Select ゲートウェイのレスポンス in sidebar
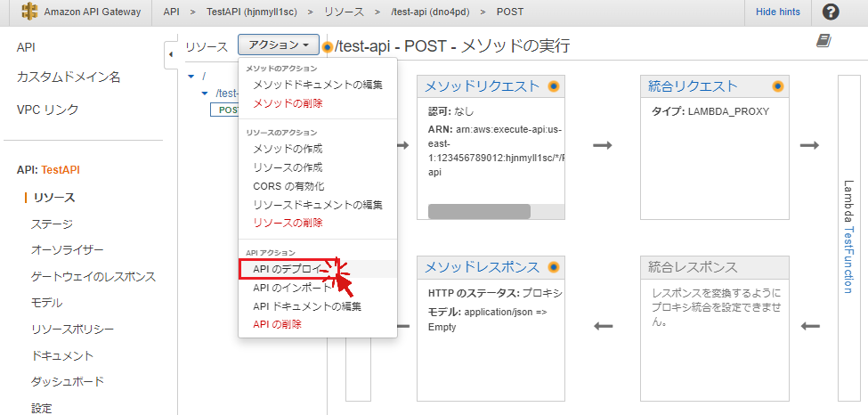This screenshot has width=868, height=415. tap(93, 276)
